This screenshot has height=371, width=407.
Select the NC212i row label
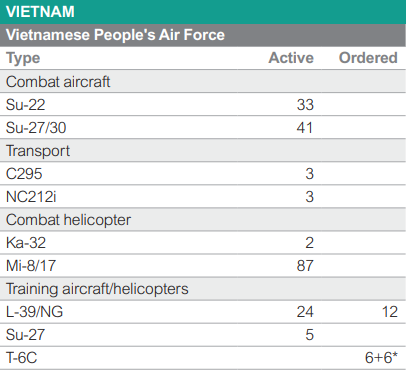31,197
